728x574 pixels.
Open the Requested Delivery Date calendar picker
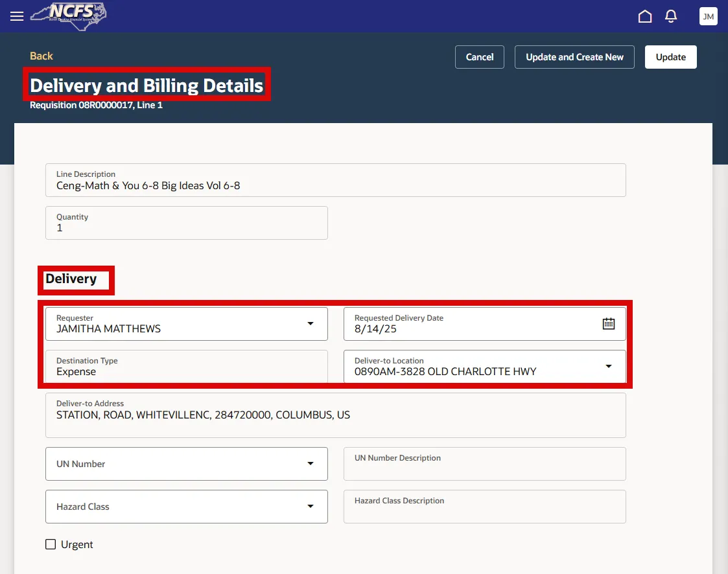click(x=608, y=324)
